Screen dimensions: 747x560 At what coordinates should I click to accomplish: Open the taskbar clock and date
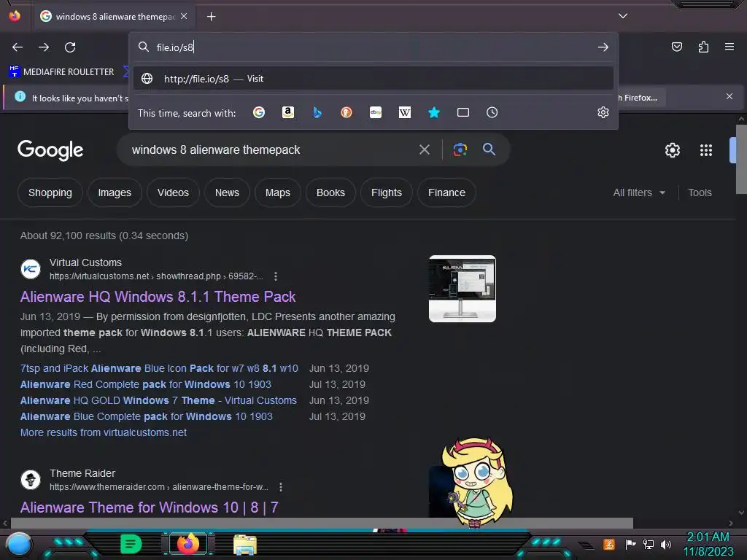pos(708,544)
